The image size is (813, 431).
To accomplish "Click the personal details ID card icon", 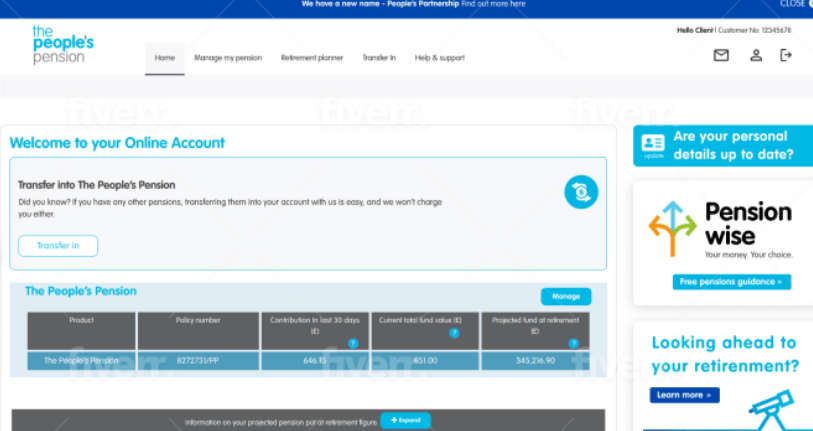I will point(653,143).
